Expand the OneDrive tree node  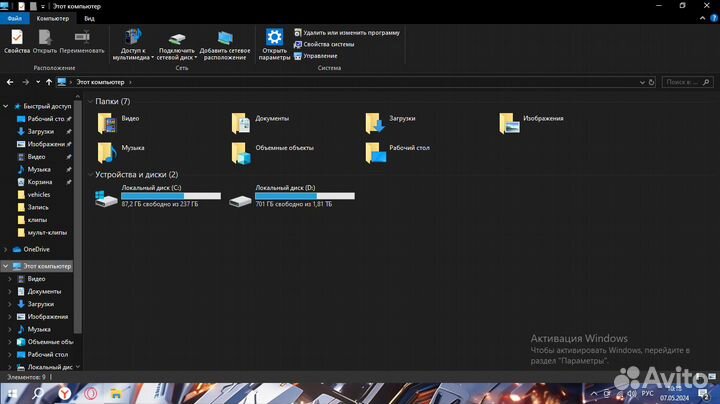(x=7, y=249)
